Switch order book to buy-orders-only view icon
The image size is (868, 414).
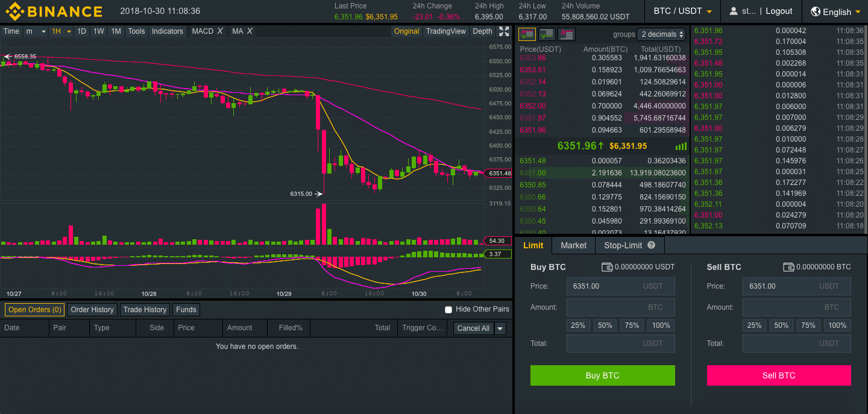[547, 34]
